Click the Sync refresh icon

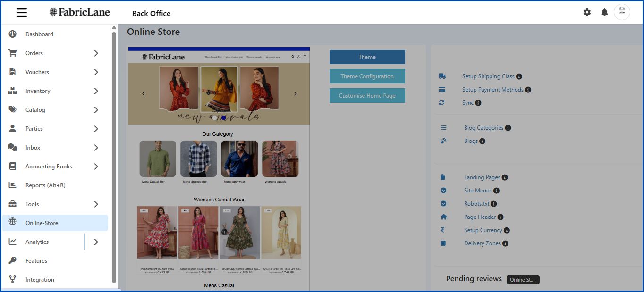pos(442,102)
